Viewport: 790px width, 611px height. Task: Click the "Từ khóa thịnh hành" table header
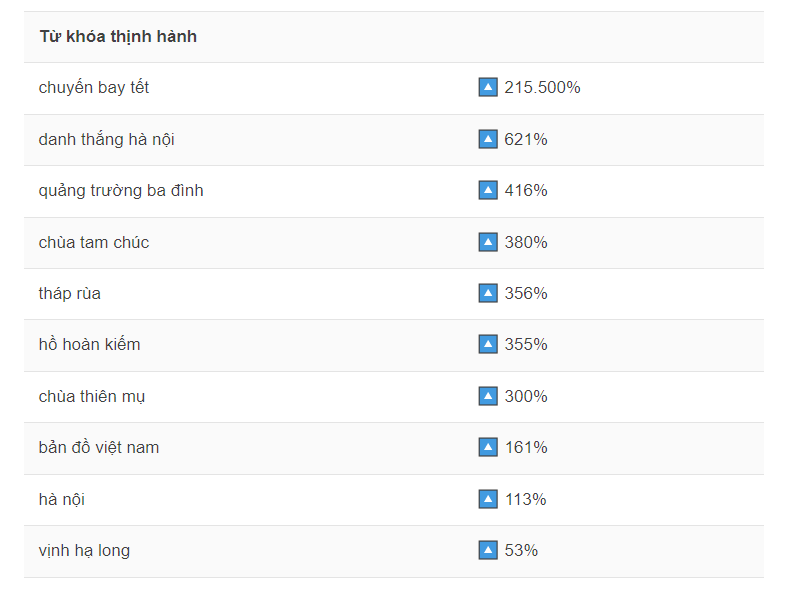click(x=118, y=37)
